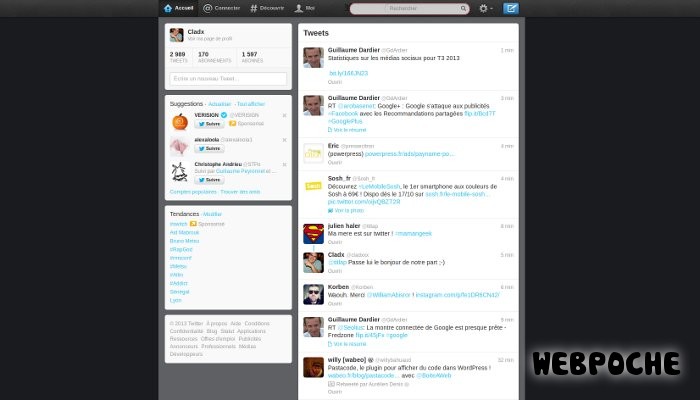Click Modifier next to Tendances
Viewport: 700px width, 400px height.
click(212, 214)
